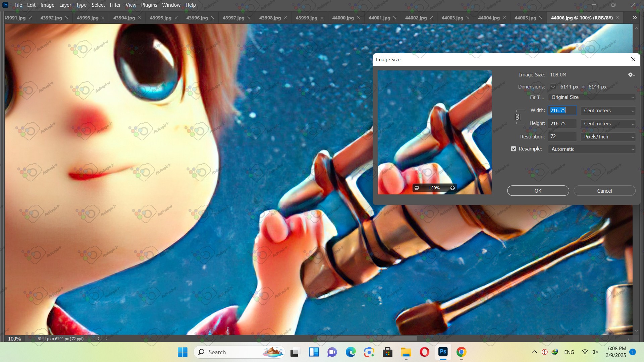Click the Width input field
This screenshot has width=644, height=362.
[562, 111]
